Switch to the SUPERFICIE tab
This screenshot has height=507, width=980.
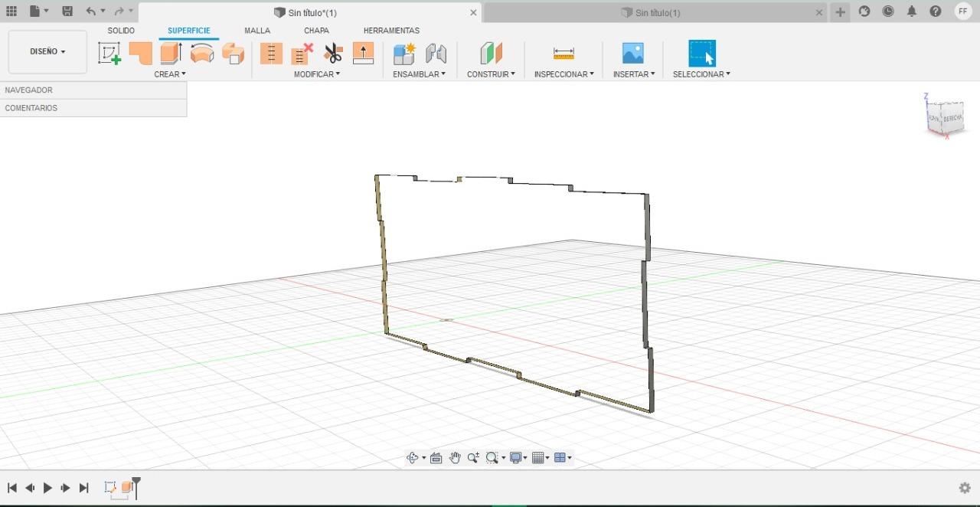tap(189, 31)
